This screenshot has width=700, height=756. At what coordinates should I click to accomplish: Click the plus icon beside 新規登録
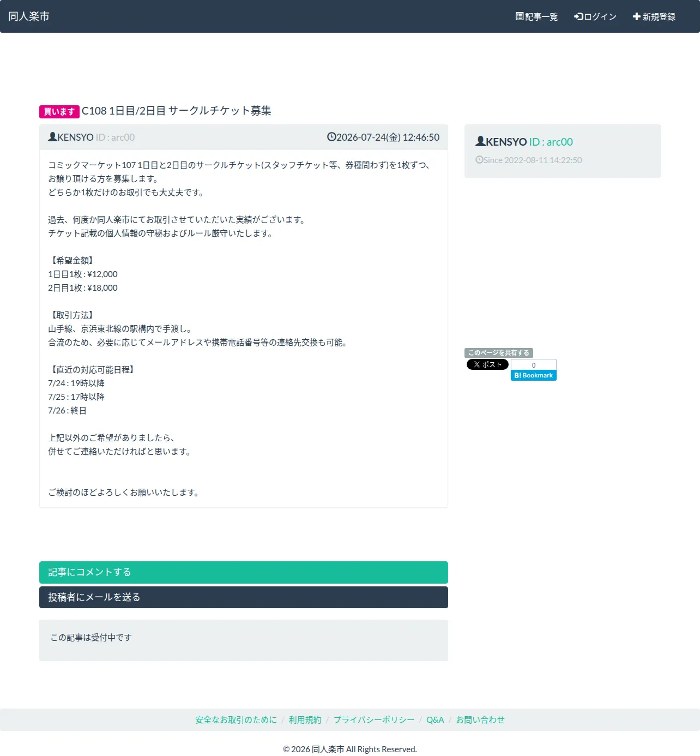point(636,16)
